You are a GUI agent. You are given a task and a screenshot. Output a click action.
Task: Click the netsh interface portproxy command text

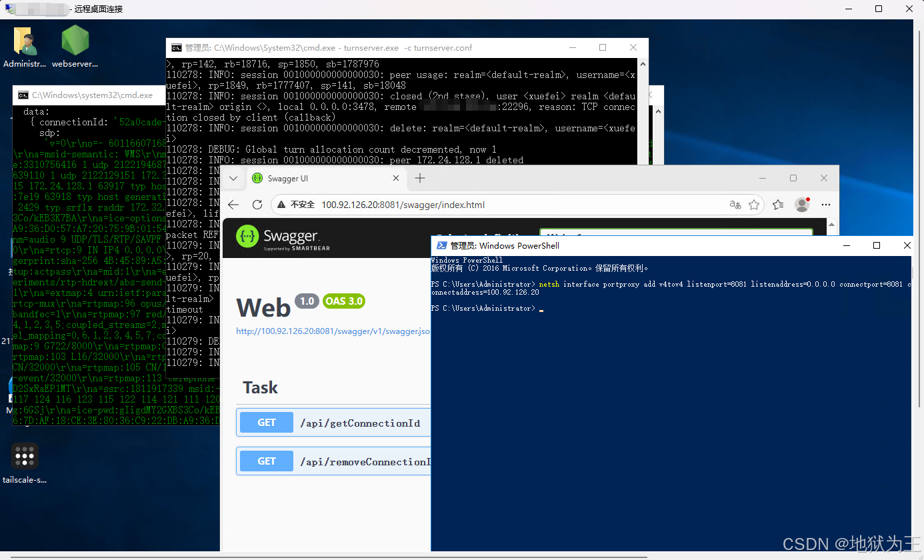click(671, 288)
